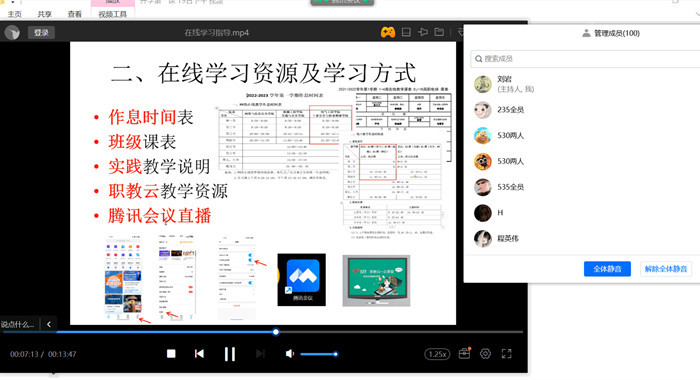The width and height of the screenshot is (700, 380).
Task: Jump to the previous video
Action: coord(199,354)
